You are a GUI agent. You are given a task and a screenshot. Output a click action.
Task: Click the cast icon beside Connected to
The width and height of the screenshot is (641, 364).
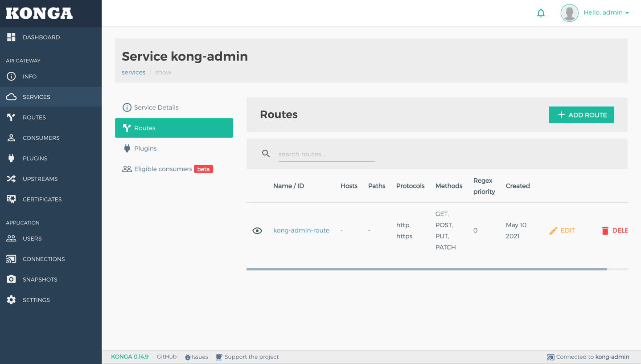coord(551,357)
